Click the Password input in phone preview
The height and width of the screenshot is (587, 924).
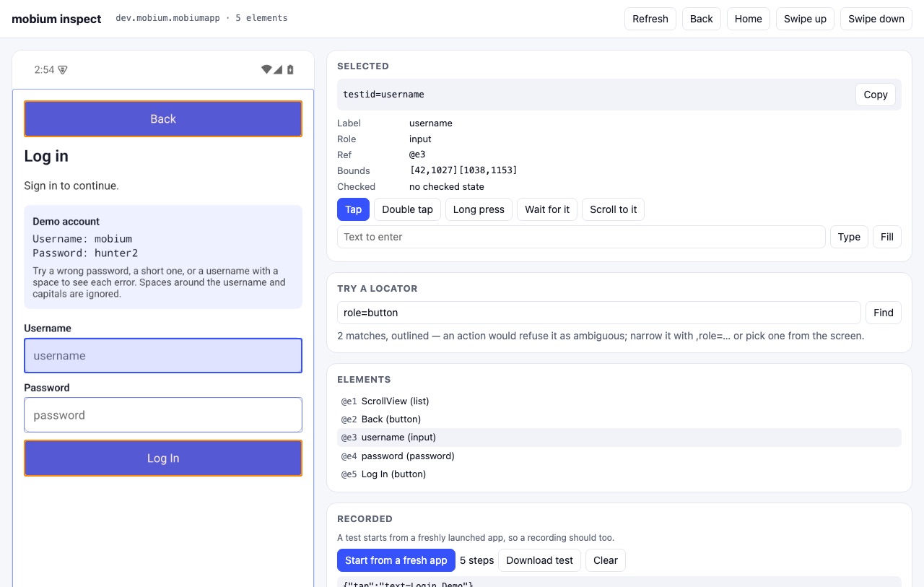click(163, 415)
